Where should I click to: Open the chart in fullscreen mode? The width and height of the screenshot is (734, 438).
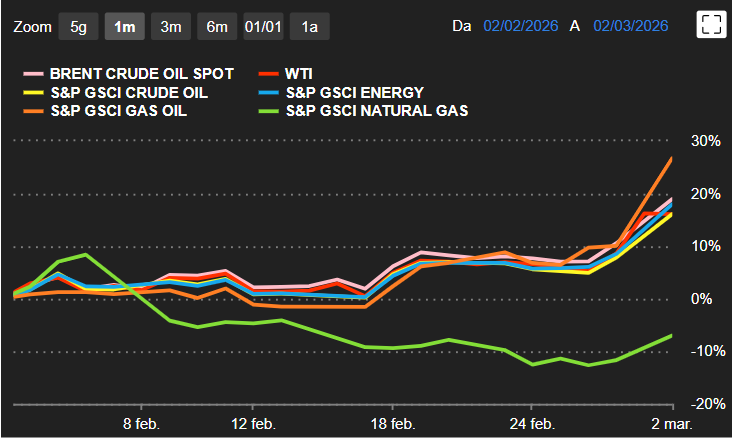pyautogui.click(x=711, y=26)
